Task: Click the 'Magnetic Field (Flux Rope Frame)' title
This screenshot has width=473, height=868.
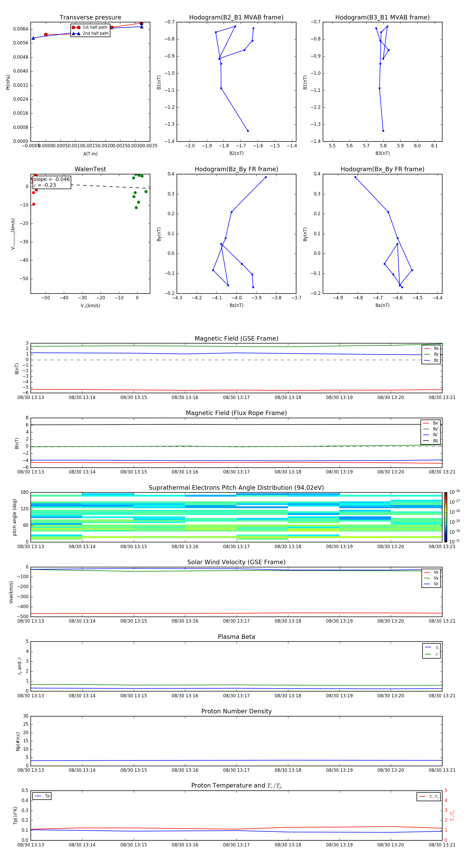Action: 236,413
